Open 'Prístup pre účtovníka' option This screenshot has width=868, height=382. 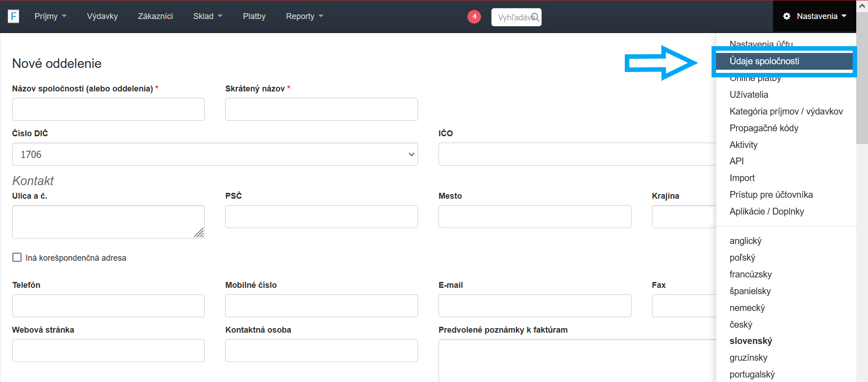[771, 195]
